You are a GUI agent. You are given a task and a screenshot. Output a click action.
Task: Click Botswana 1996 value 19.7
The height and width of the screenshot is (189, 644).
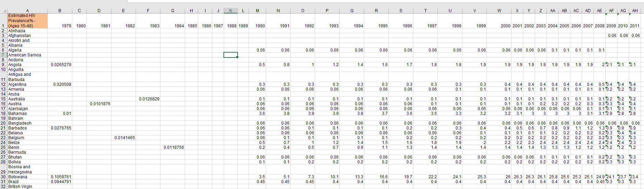coord(401,177)
